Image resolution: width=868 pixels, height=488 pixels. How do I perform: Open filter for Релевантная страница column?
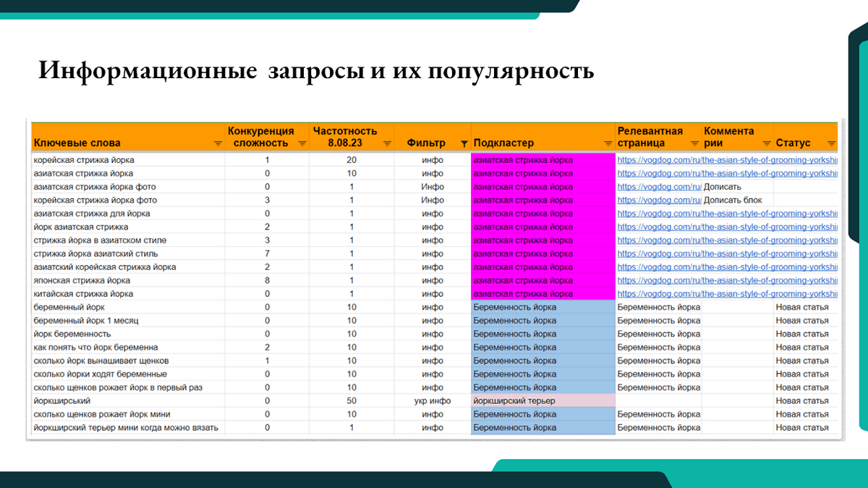(x=694, y=143)
